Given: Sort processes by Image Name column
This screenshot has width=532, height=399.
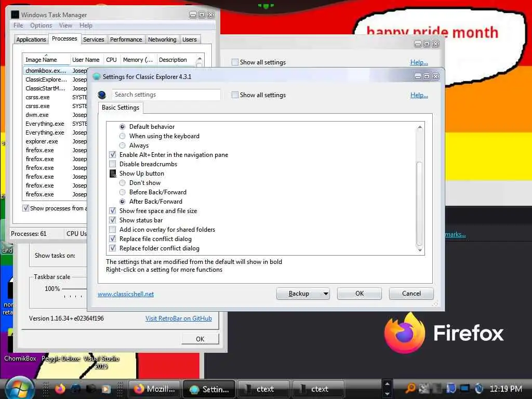Looking at the screenshot, I should (46, 60).
